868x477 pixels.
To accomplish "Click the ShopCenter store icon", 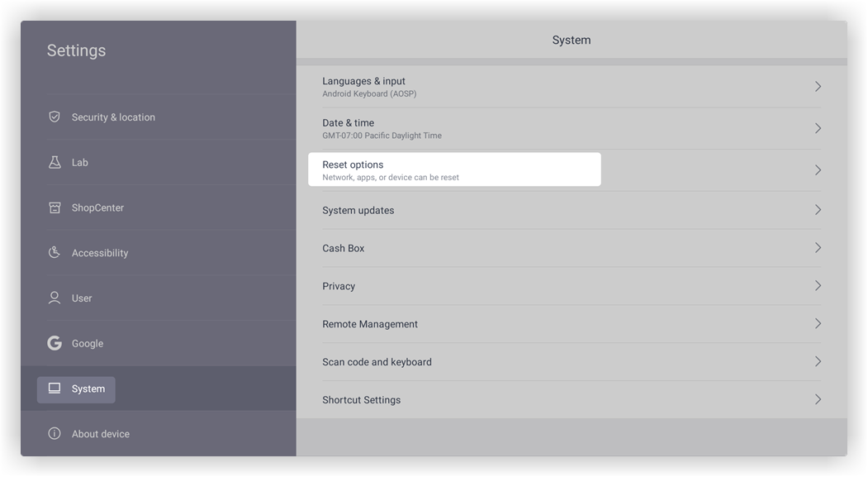I will (x=55, y=207).
